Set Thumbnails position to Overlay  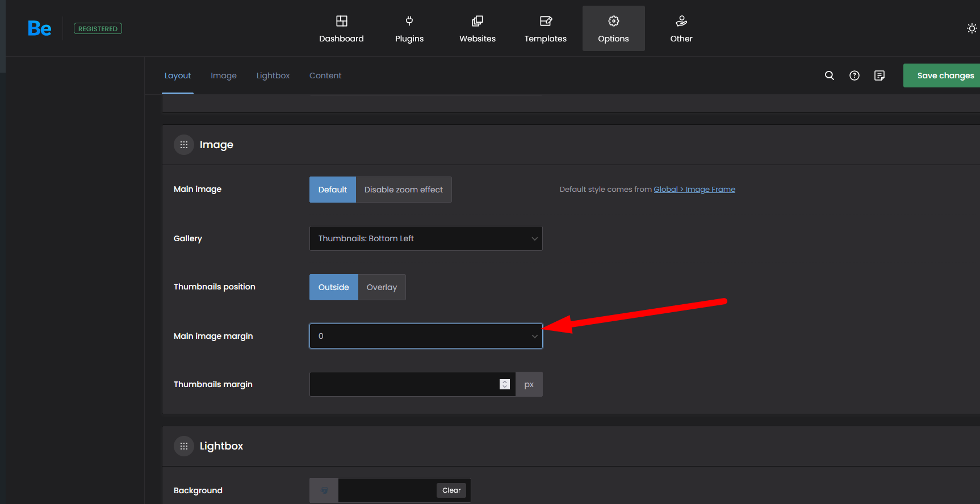tap(382, 287)
